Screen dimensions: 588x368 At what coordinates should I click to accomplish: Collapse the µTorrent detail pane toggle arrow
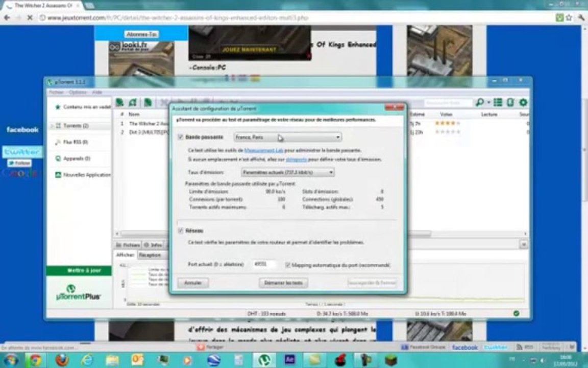point(524,244)
